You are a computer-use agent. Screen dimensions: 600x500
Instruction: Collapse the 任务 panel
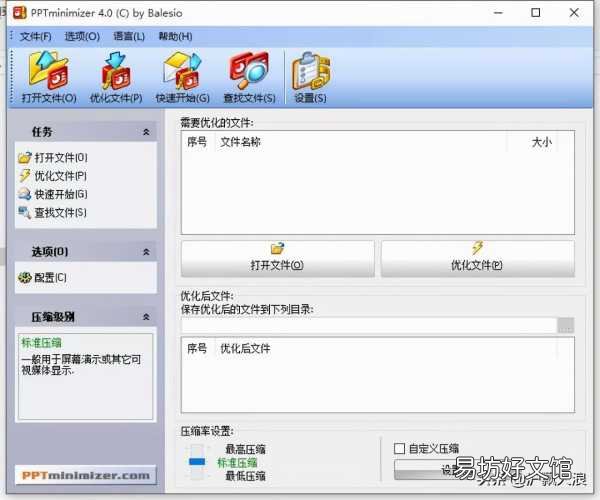pyautogui.click(x=146, y=132)
